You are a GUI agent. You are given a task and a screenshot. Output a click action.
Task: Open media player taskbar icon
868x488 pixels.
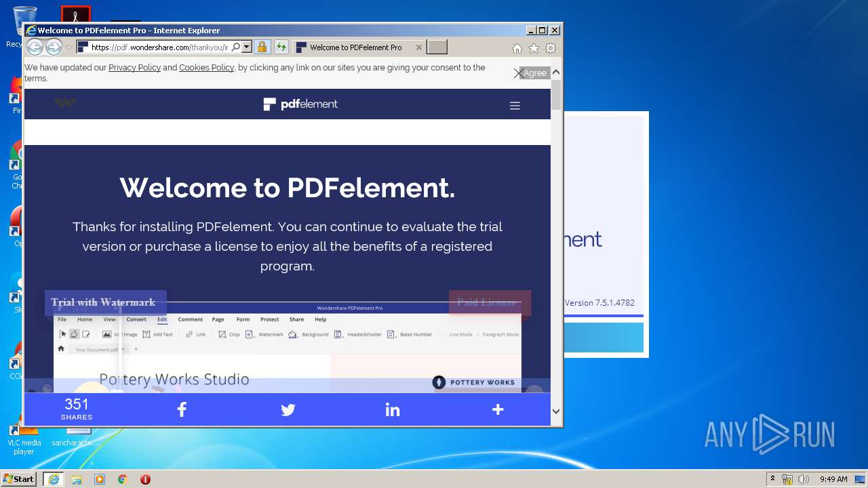tap(100, 479)
